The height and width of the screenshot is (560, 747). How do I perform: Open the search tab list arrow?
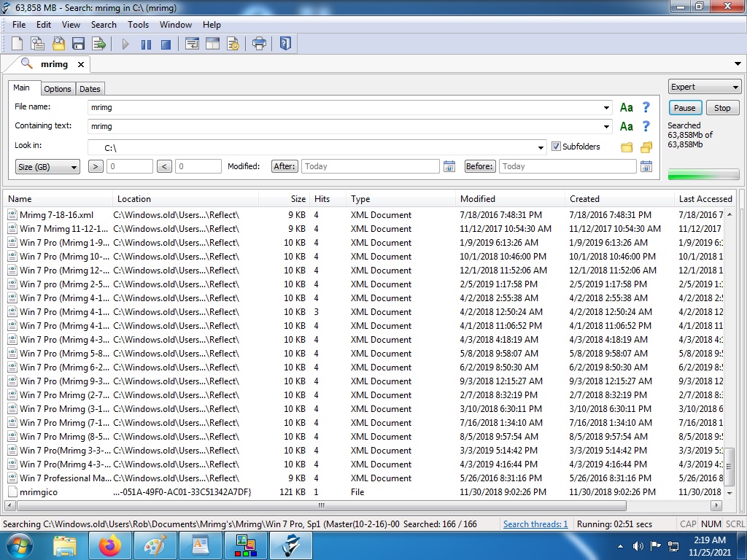click(738, 64)
